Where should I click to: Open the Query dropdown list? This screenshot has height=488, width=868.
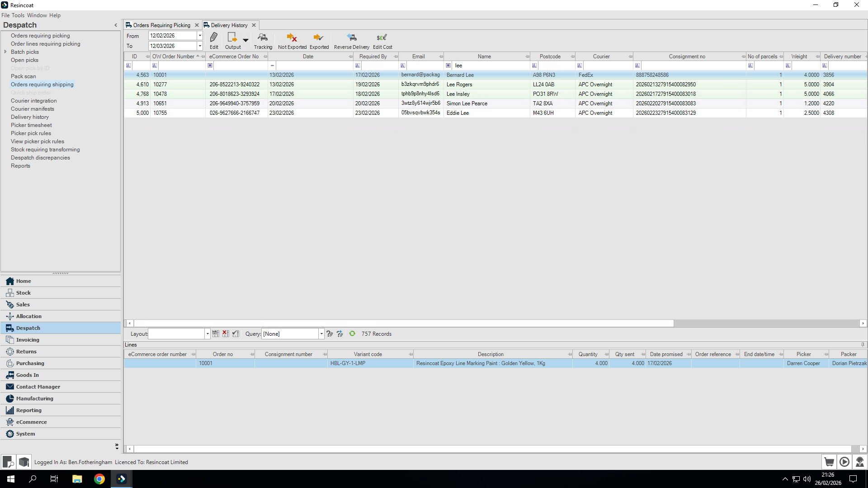click(x=321, y=334)
